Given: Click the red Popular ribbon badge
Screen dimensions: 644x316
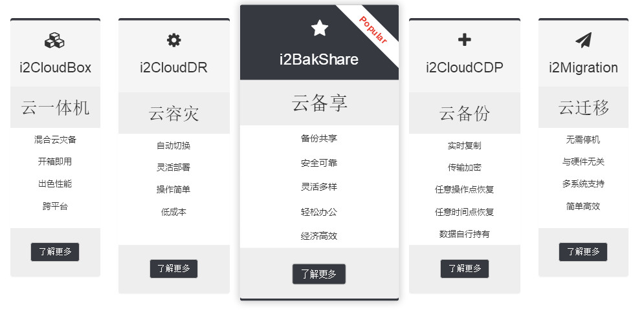Looking at the screenshot, I should 373,30.
